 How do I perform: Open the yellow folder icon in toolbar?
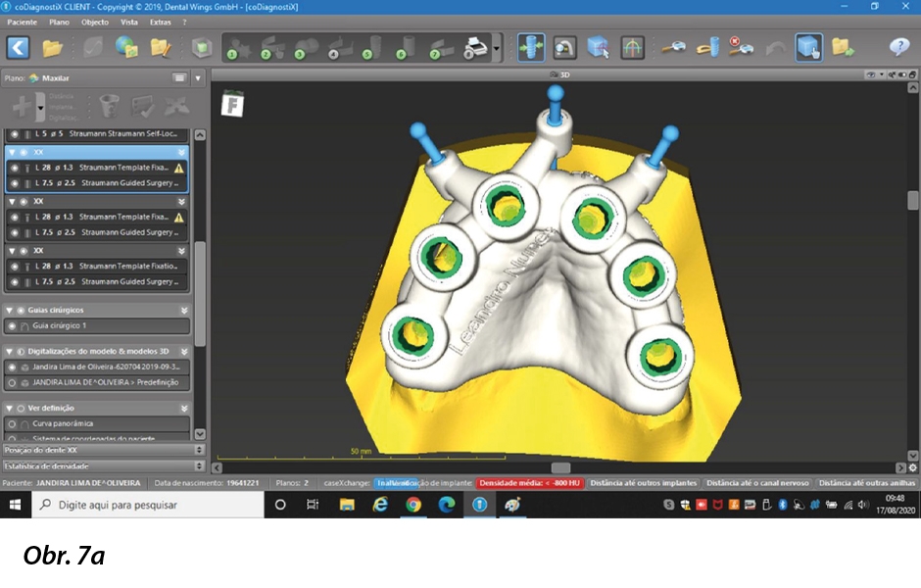click(x=52, y=48)
